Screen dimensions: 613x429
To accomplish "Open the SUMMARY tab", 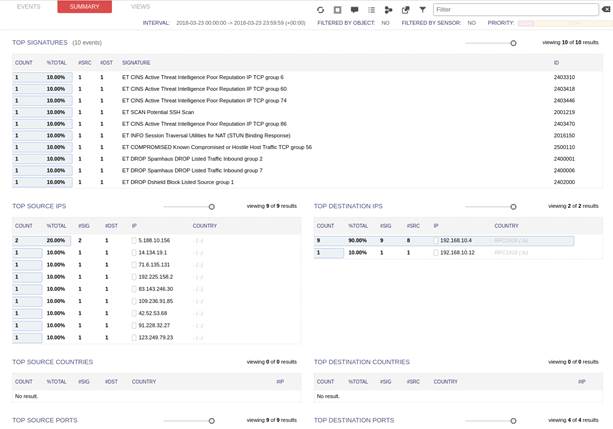I will (x=85, y=7).
